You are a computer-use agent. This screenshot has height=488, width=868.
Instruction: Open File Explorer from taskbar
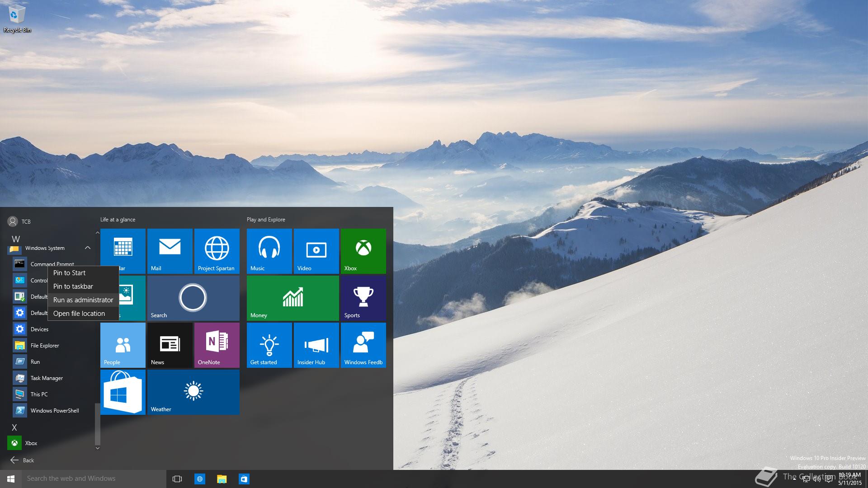pos(222,479)
